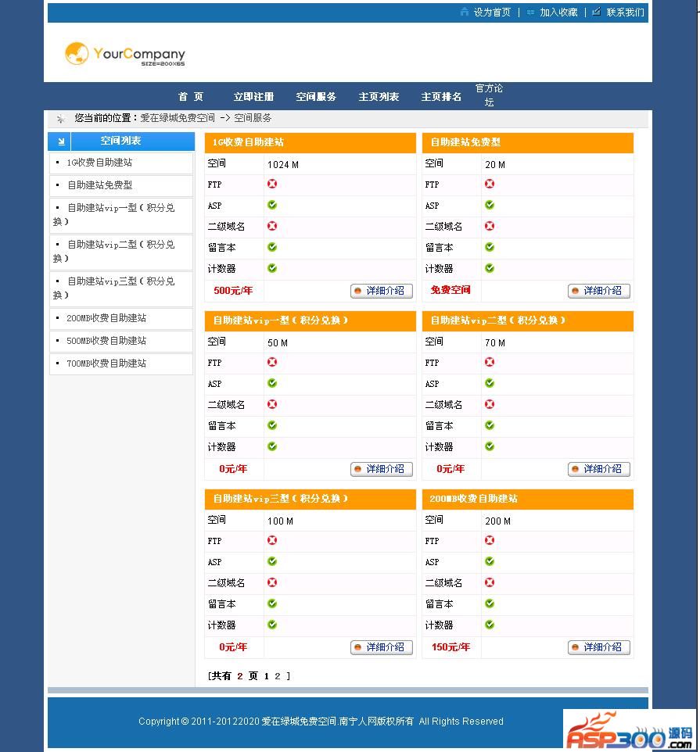This screenshot has height=752, width=700.
Task: Open 空间服务 in the navigation bar
Action: (x=316, y=97)
